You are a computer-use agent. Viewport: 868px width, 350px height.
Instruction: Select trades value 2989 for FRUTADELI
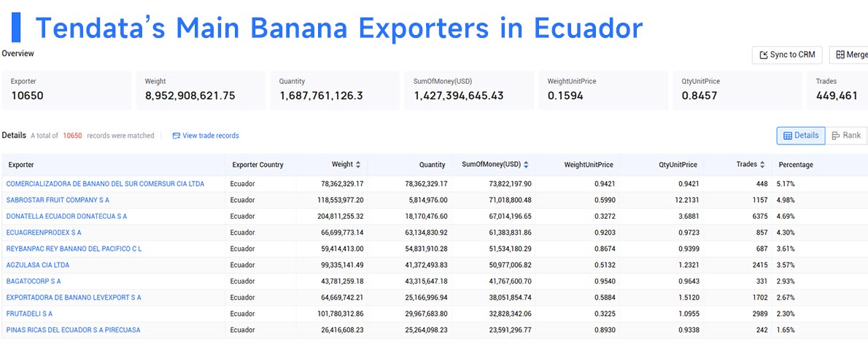click(x=759, y=314)
